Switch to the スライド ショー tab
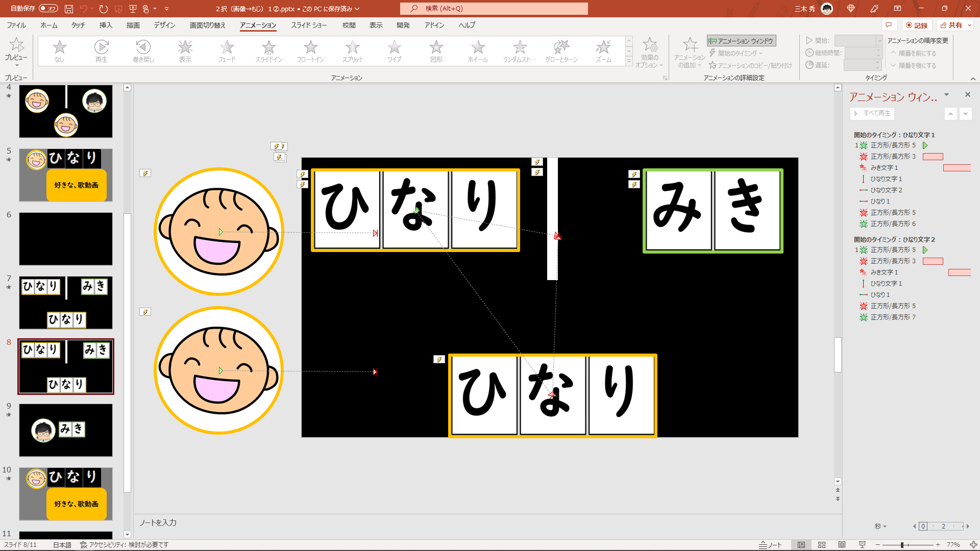Image resolution: width=980 pixels, height=551 pixels. tap(309, 24)
